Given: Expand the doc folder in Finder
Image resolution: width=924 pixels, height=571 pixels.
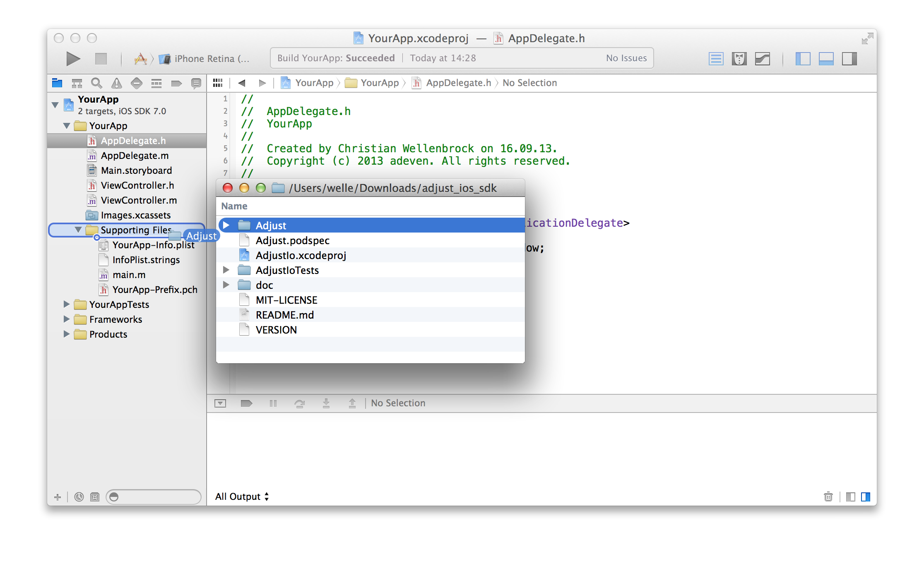Looking at the screenshot, I should [x=226, y=285].
